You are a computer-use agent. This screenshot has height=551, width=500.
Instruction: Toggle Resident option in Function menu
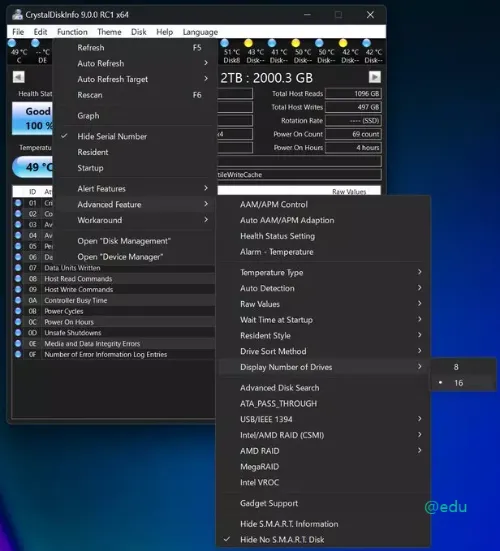click(x=135, y=152)
